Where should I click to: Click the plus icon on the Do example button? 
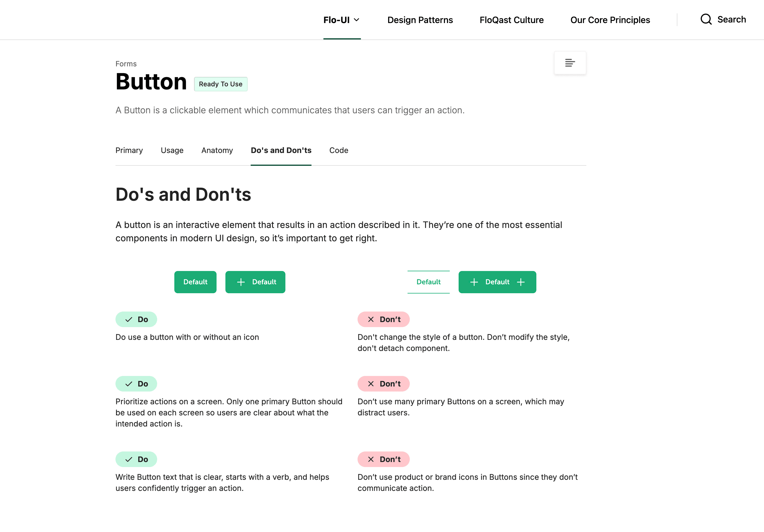tap(241, 282)
